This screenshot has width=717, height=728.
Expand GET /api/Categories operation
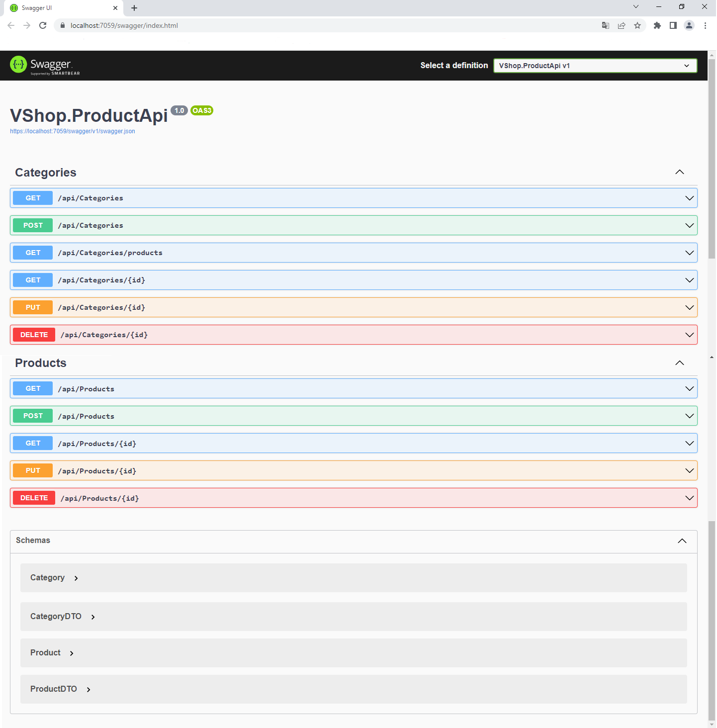click(x=354, y=198)
